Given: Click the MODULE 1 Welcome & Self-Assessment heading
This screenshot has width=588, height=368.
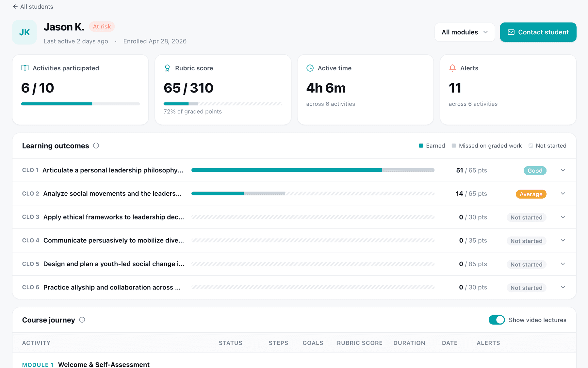Looking at the screenshot, I should pyautogui.click(x=86, y=364).
